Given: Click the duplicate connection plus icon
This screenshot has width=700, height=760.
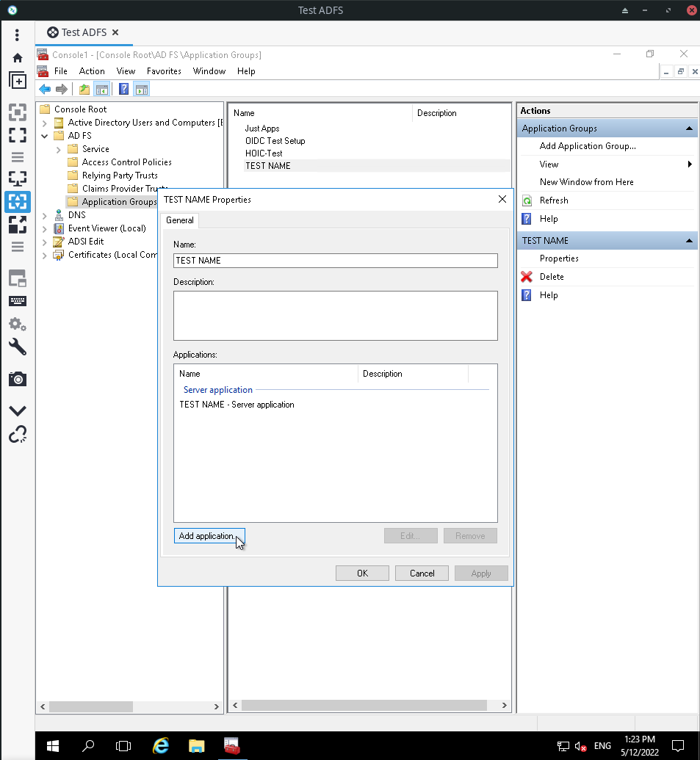Looking at the screenshot, I should (x=18, y=81).
